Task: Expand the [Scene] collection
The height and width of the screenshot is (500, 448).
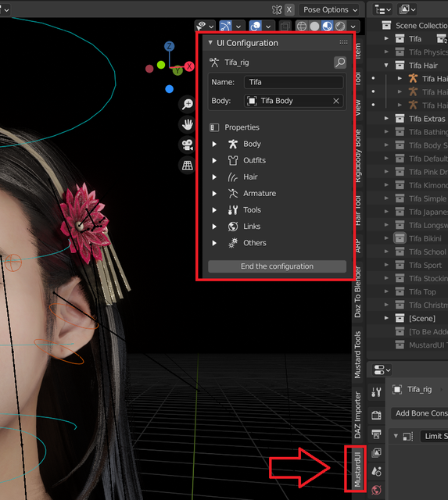Action: coord(386,318)
